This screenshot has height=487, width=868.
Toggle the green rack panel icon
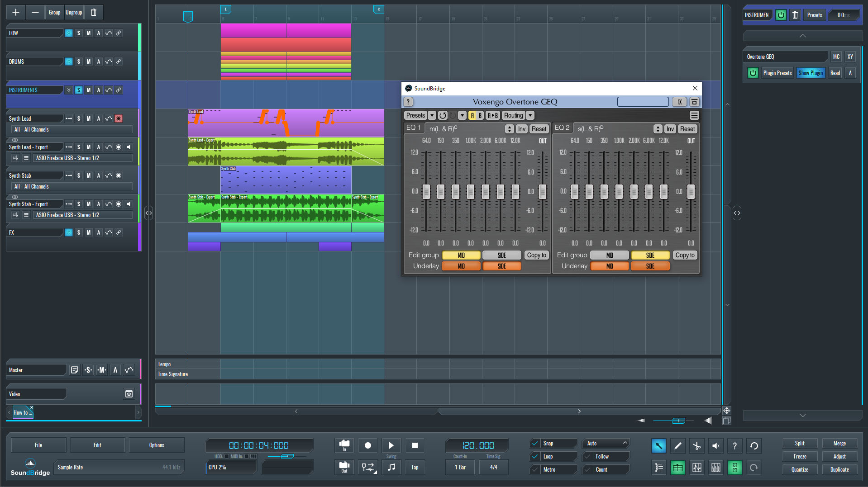coord(734,468)
